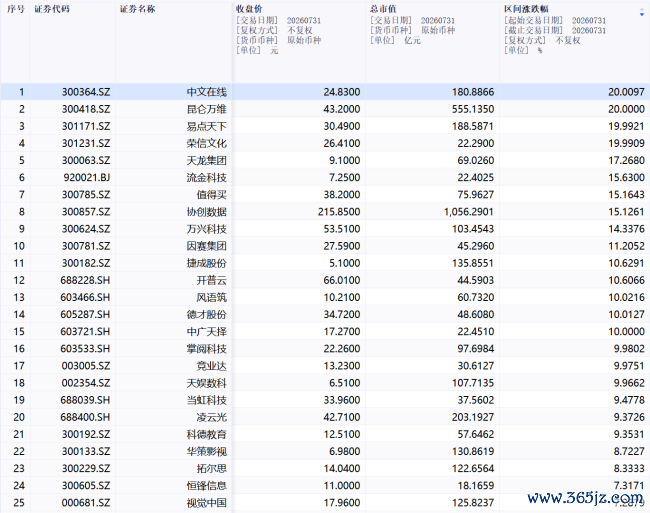Image resolution: width=650 pixels, height=513 pixels.
Task: Select closing price 66.0100
Action: click(x=342, y=280)
